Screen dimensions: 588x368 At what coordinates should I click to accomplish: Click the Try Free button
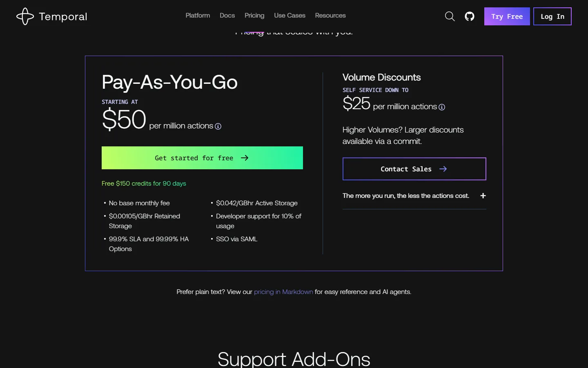coord(507,16)
